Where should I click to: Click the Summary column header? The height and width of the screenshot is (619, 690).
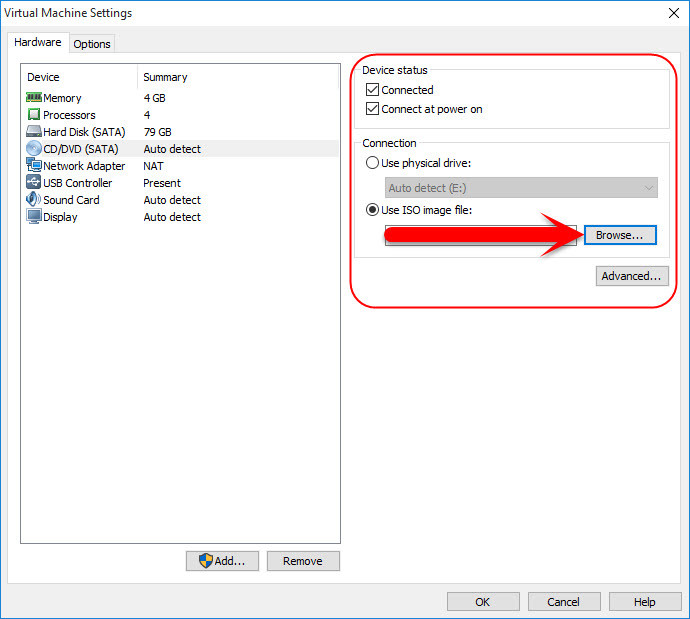coord(165,77)
